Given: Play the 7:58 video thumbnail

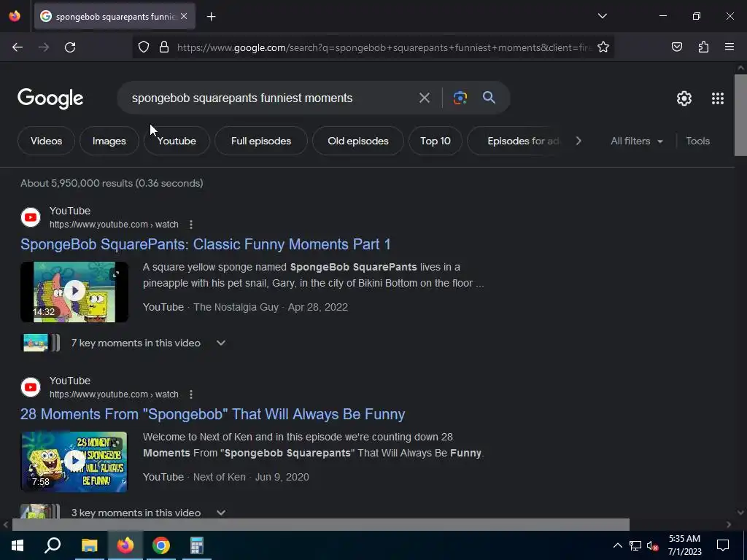Looking at the screenshot, I should (74, 462).
